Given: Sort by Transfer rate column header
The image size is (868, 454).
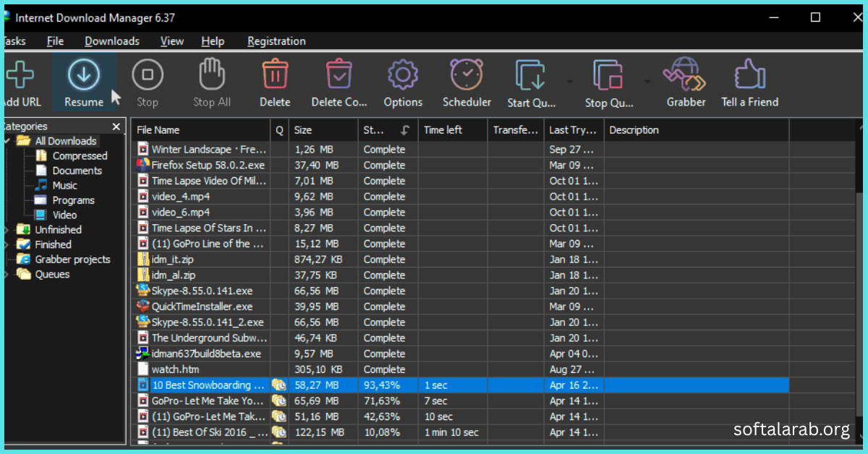Looking at the screenshot, I should tap(516, 130).
